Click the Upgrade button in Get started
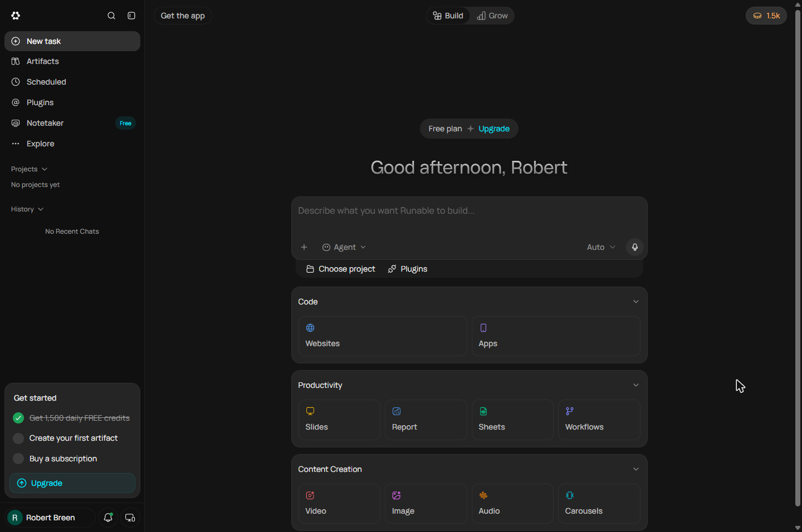This screenshot has height=532, width=802. click(x=72, y=483)
